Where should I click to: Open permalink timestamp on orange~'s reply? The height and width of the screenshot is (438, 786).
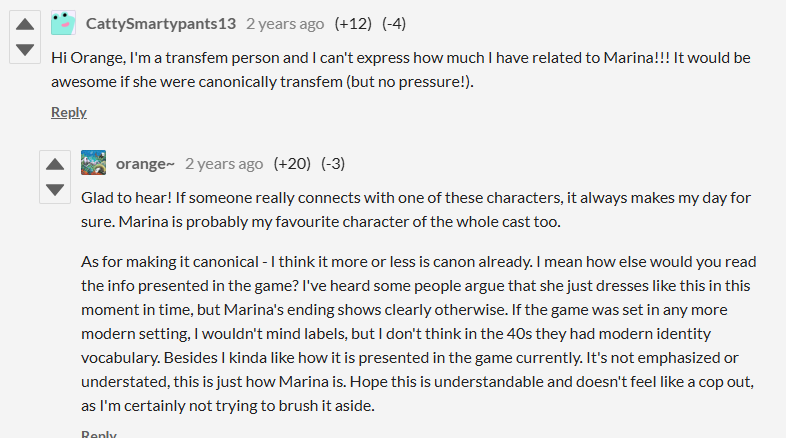(224, 164)
